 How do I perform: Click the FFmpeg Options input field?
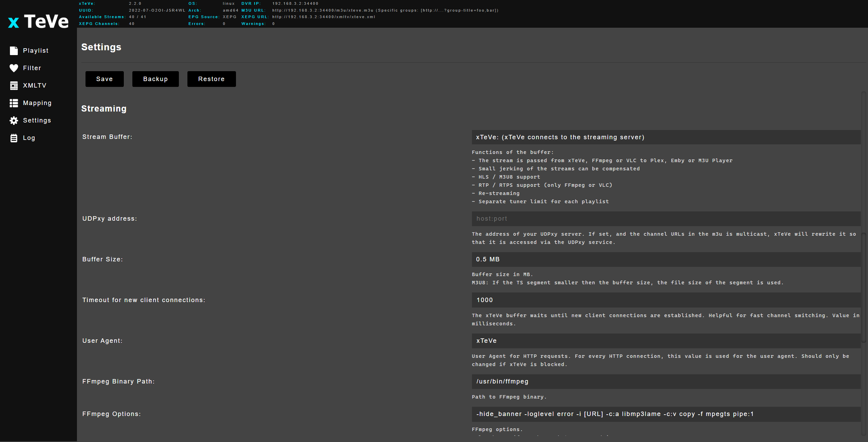[666, 414]
